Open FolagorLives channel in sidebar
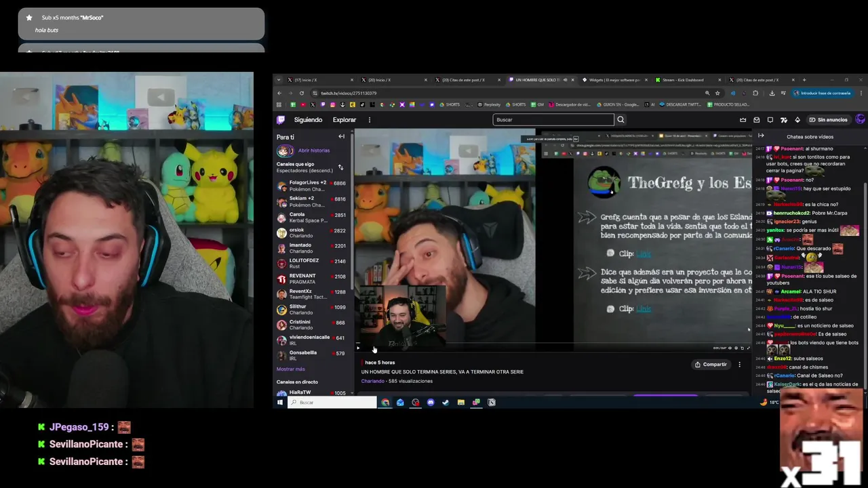This screenshot has width=868, height=488. point(312,186)
